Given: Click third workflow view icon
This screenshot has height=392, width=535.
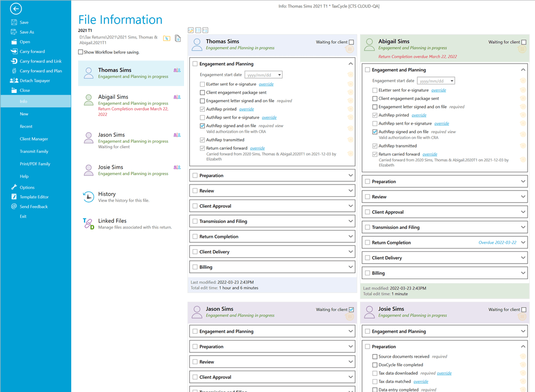Looking at the screenshot, I should pos(205,30).
